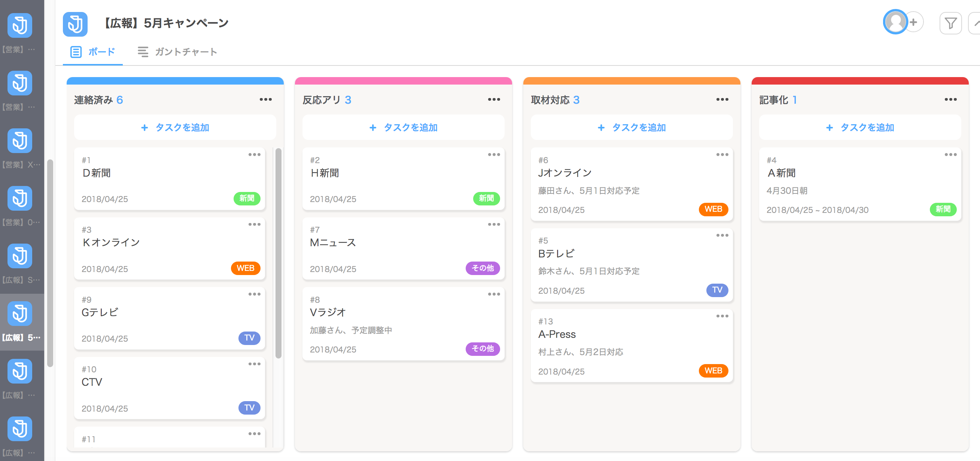Open options for the Bテレビ card

pos(722,235)
